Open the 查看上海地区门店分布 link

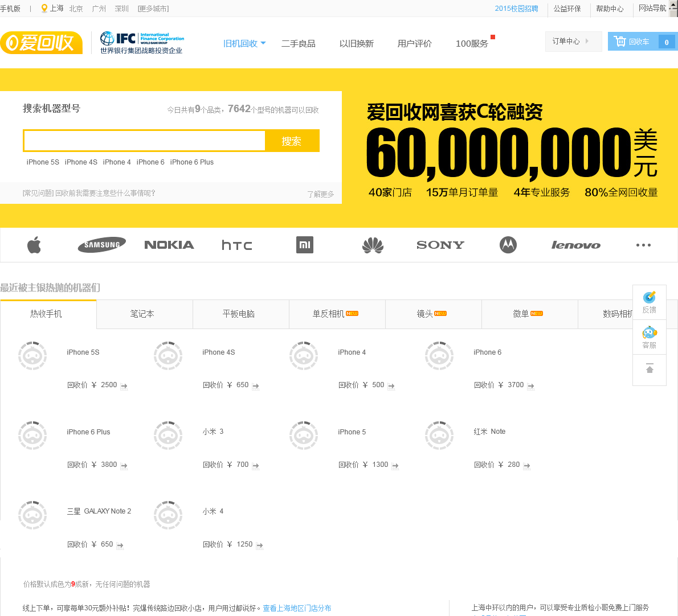[297, 608]
